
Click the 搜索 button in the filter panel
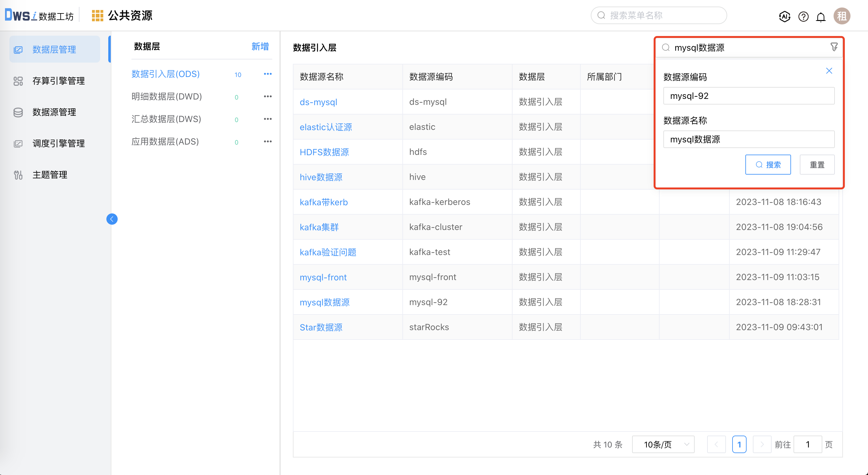(768, 164)
